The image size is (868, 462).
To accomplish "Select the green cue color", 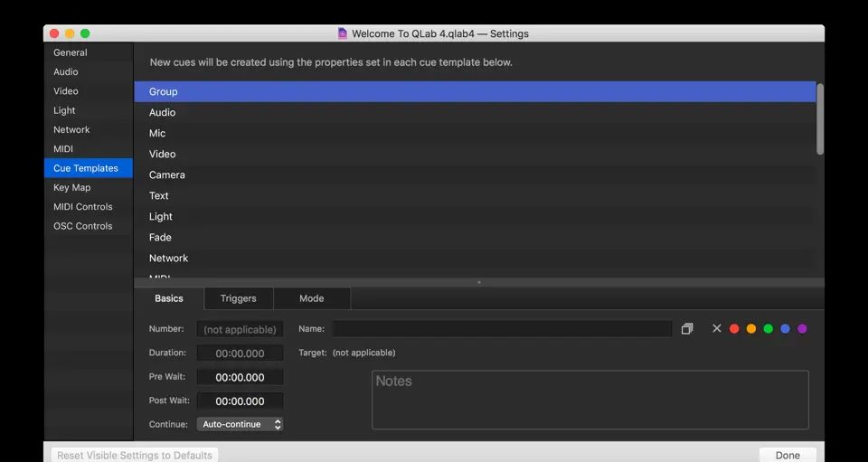I will pyautogui.click(x=769, y=329).
